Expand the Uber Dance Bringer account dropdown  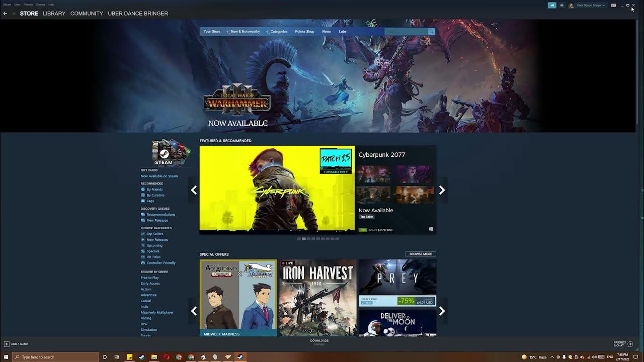pyautogui.click(x=591, y=5)
